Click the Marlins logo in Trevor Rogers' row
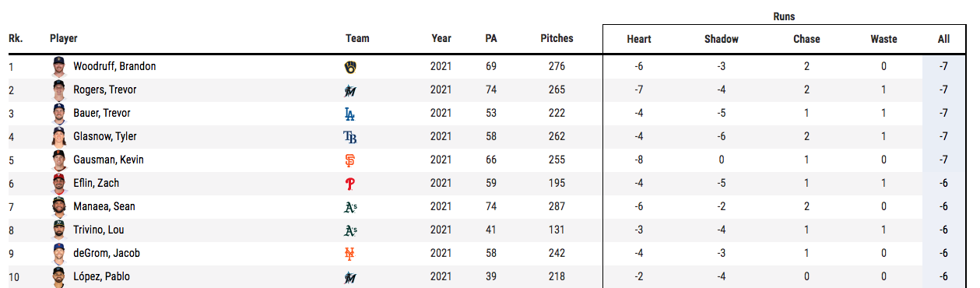This screenshot has width=980, height=288. click(x=350, y=90)
